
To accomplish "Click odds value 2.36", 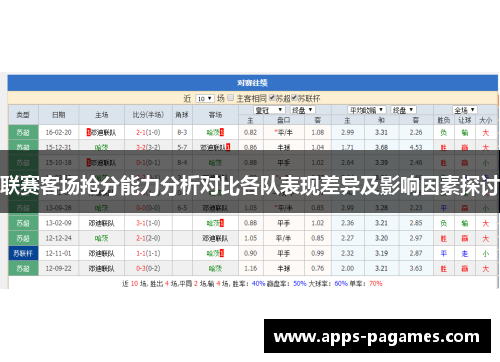I will click(x=347, y=223).
